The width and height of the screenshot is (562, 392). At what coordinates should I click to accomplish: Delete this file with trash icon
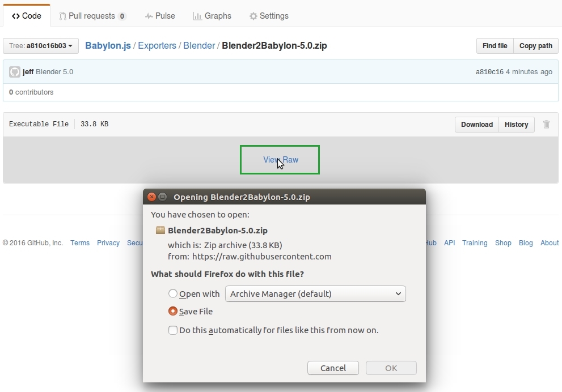point(546,124)
